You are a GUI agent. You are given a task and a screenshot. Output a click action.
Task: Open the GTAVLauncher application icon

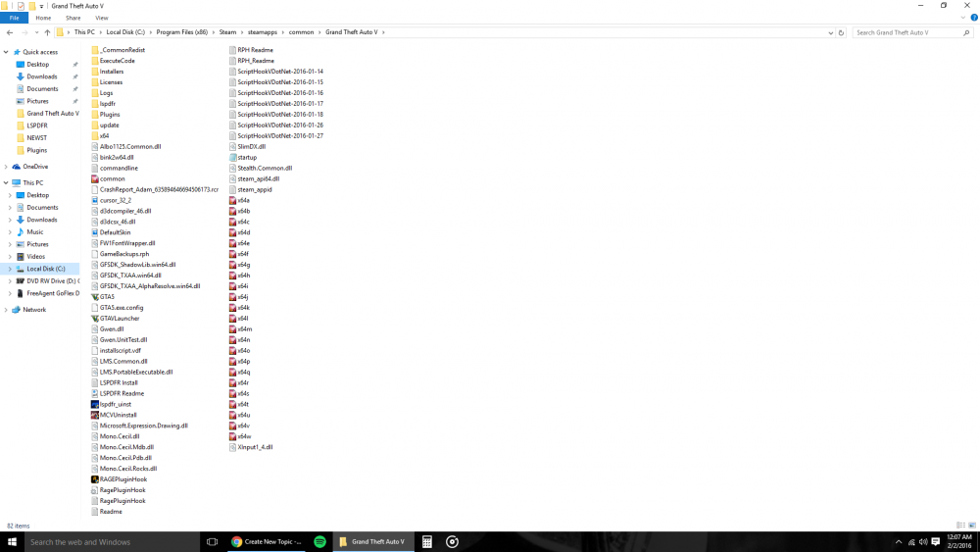(x=95, y=319)
